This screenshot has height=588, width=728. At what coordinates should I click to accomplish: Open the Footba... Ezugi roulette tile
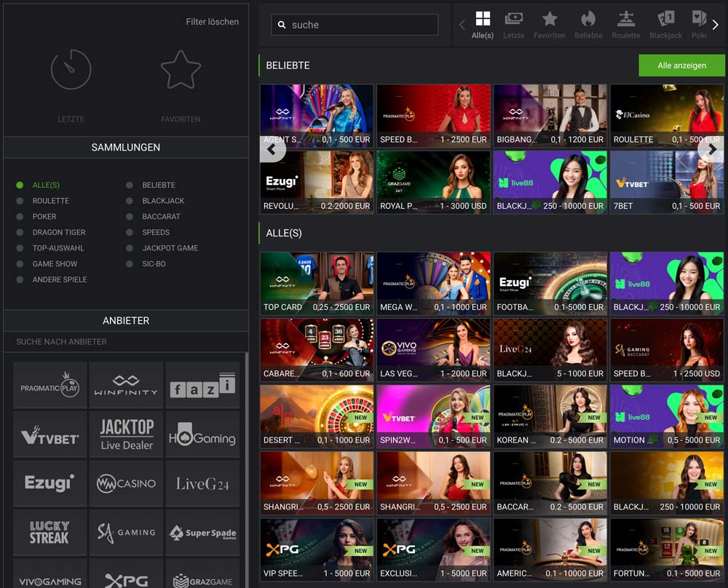click(550, 284)
